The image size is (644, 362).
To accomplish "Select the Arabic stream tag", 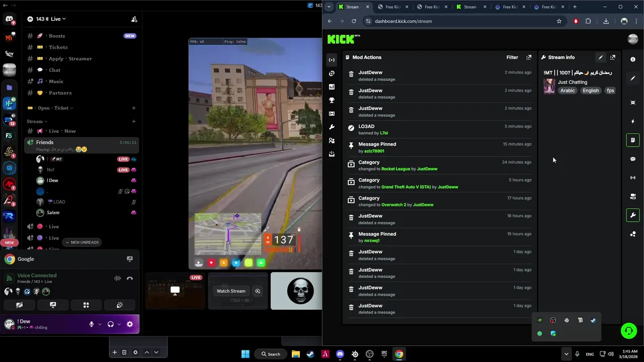I will click(568, 90).
